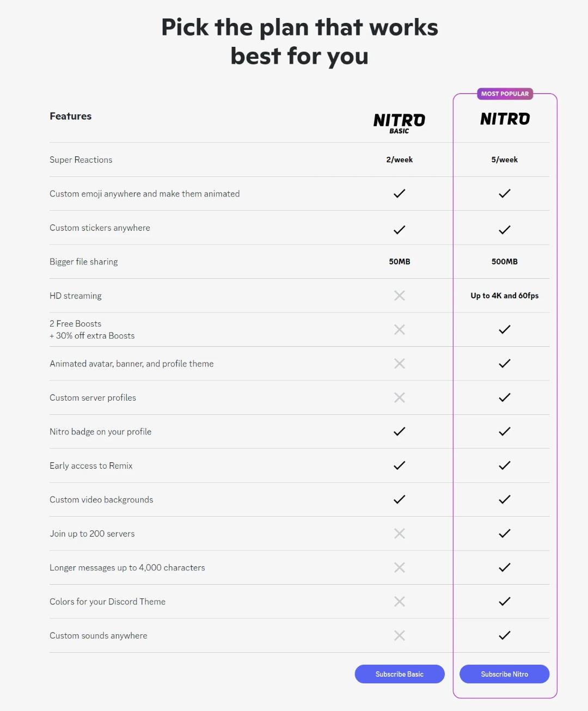Click the Subscribe Basic button

[400, 674]
